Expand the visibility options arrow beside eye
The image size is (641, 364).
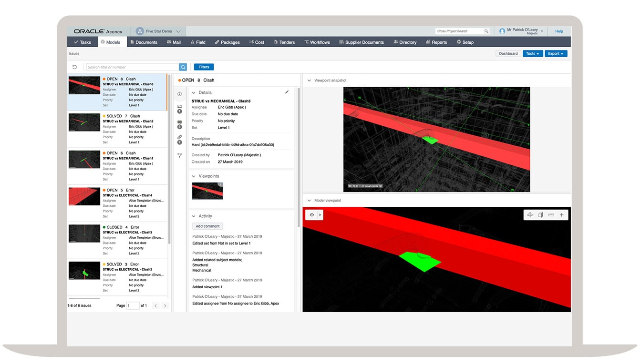(x=320, y=215)
